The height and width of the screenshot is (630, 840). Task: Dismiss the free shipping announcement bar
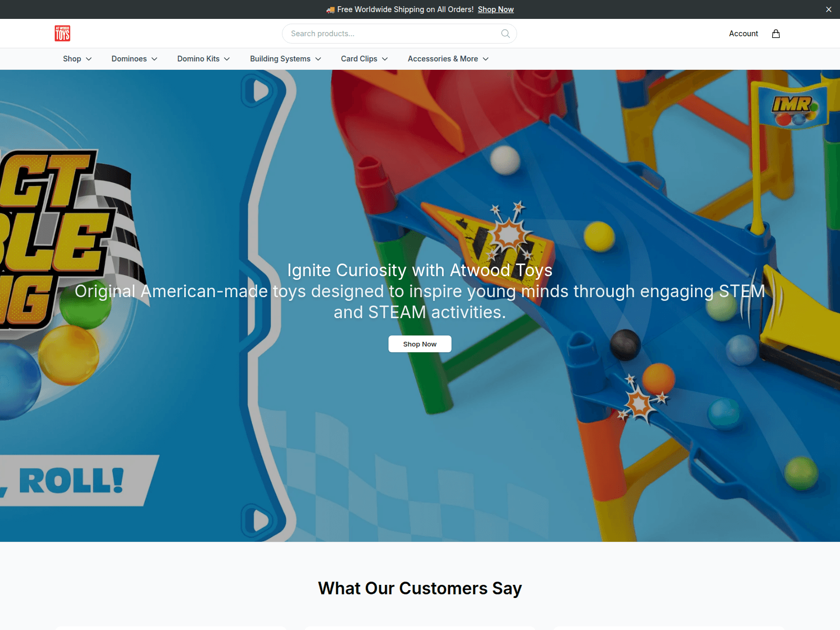pos(828,9)
